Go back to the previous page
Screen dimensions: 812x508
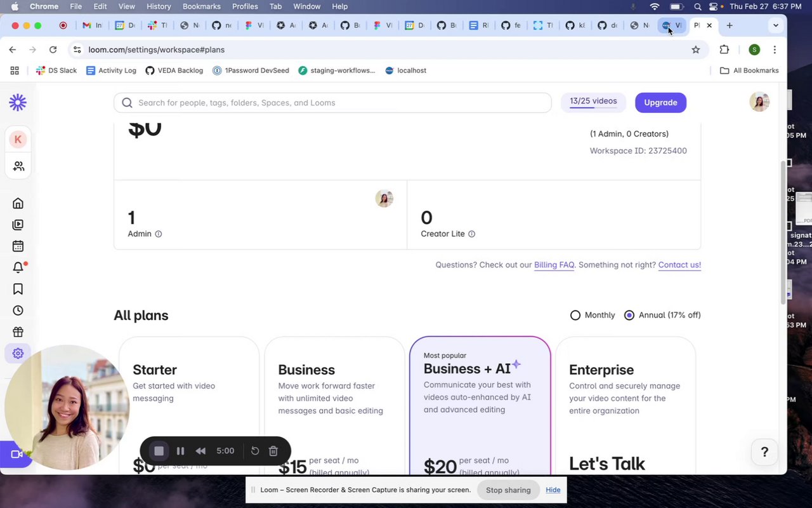(x=13, y=50)
